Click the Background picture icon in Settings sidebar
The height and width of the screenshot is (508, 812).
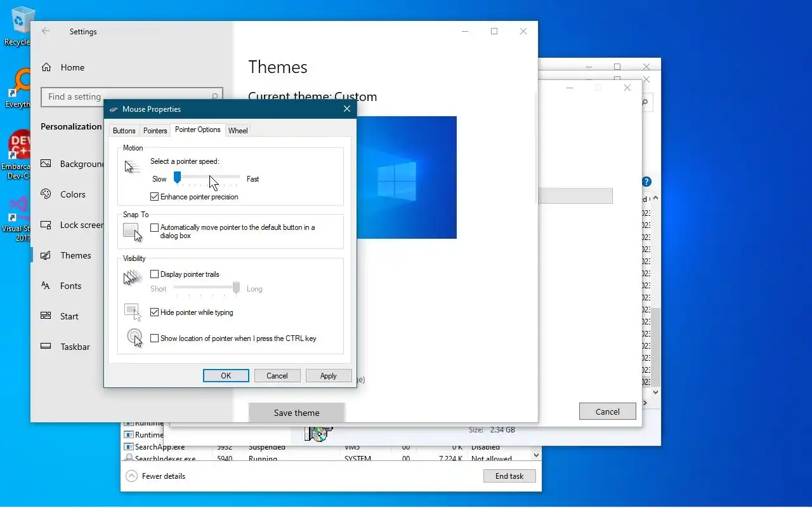click(x=46, y=164)
